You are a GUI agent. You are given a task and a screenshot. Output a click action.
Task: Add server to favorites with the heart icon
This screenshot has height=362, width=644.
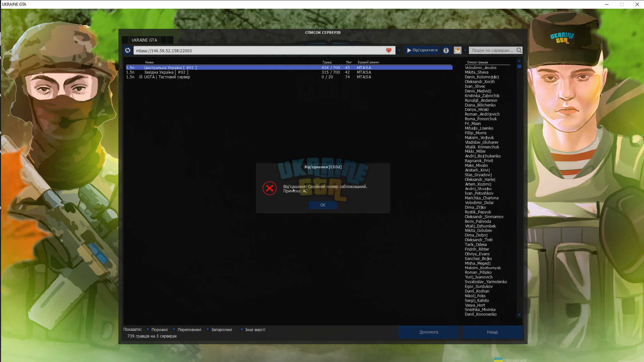point(389,50)
